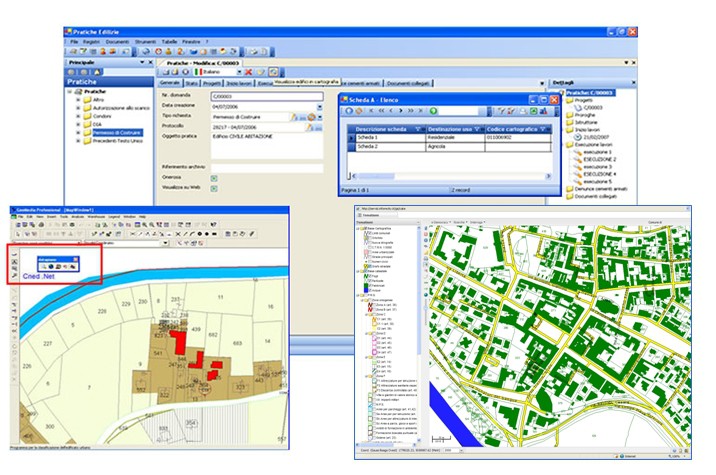716x475 pixels.
Task: Click the Nr. domanda input field
Action: 265,95
